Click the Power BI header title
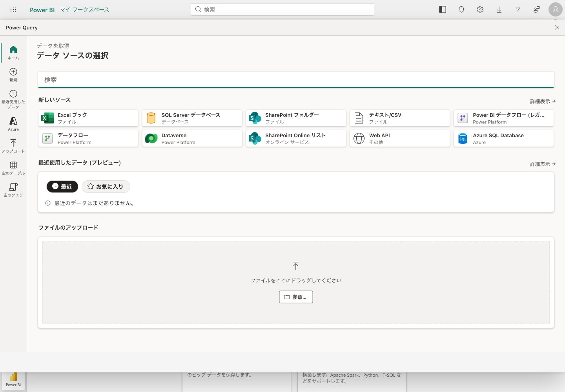Screen dimensions: 565x392 (x=42, y=10)
